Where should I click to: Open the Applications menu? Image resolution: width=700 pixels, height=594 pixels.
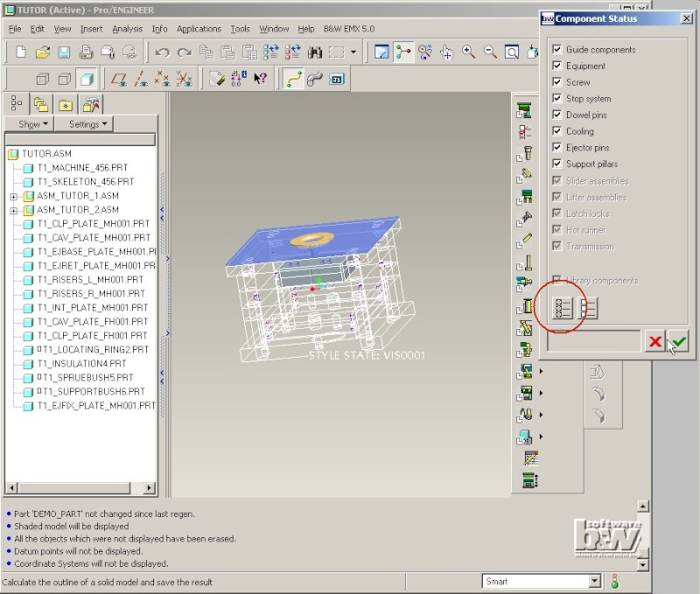pos(199,29)
